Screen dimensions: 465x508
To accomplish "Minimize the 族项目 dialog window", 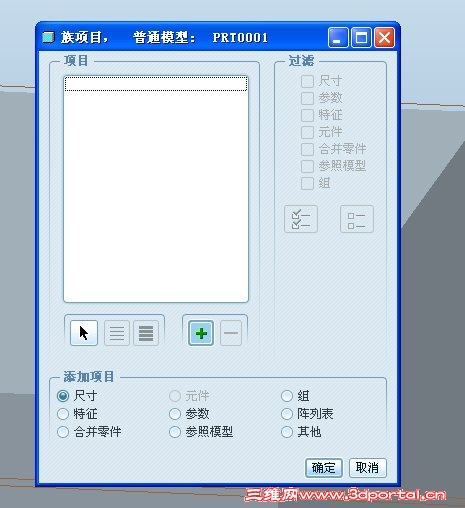I will [x=338, y=37].
